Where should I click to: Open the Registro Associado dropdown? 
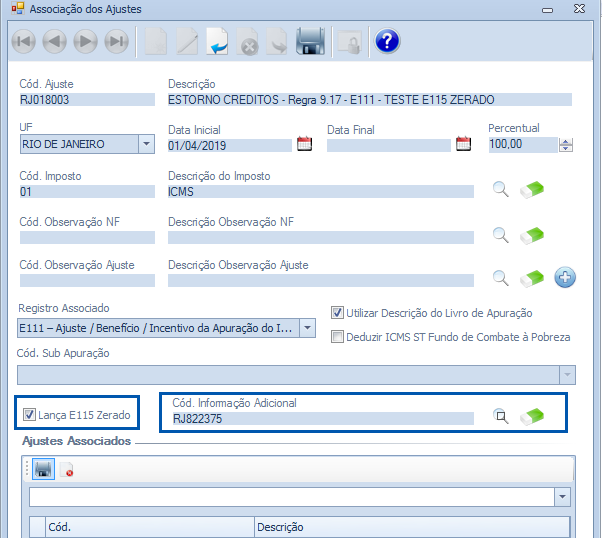pyautogui.click(x=307, y=328)
